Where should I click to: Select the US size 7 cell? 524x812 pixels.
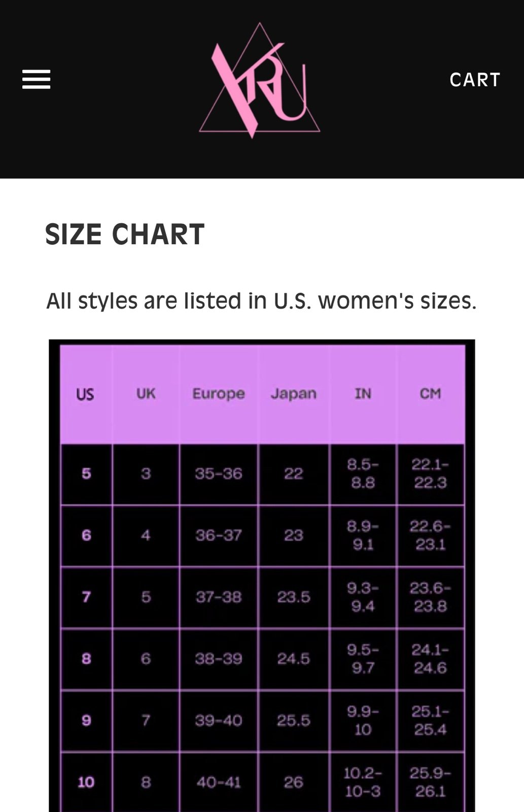86,597
